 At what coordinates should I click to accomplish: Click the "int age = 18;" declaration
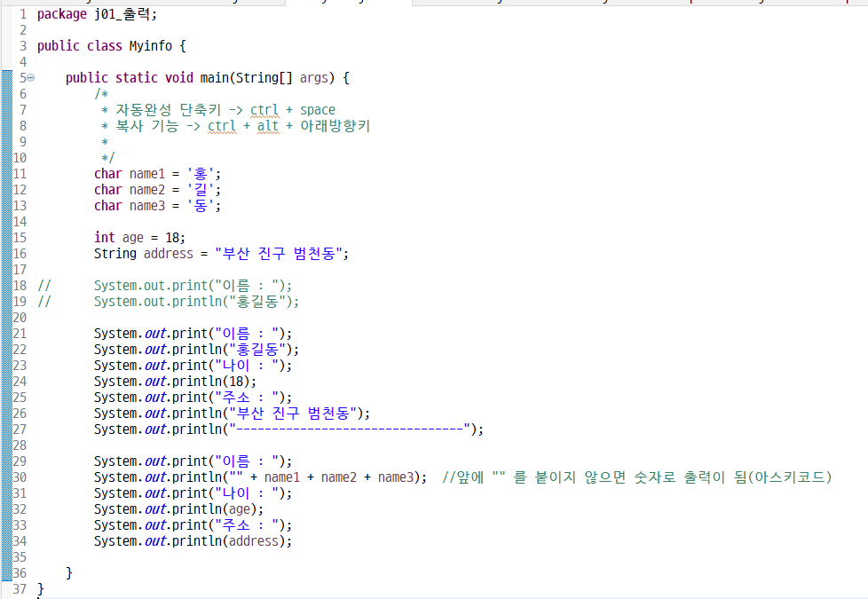coord(139,238)
